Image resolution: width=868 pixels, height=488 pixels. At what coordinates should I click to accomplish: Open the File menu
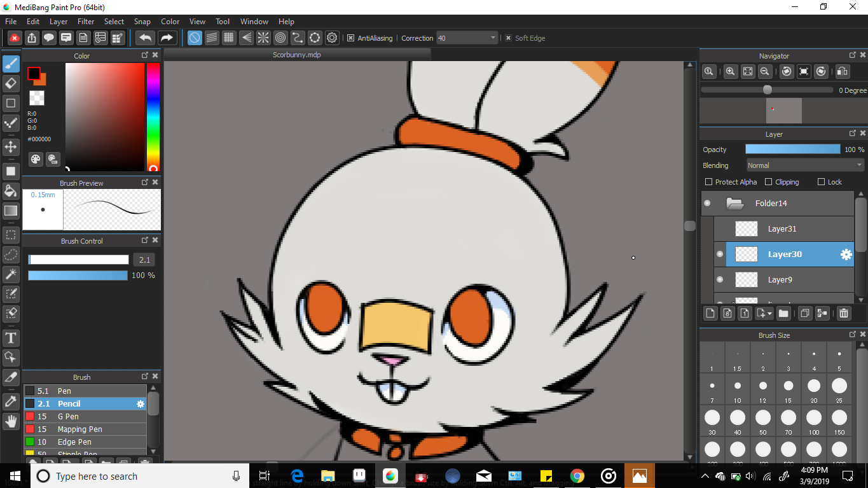[11, 22]
